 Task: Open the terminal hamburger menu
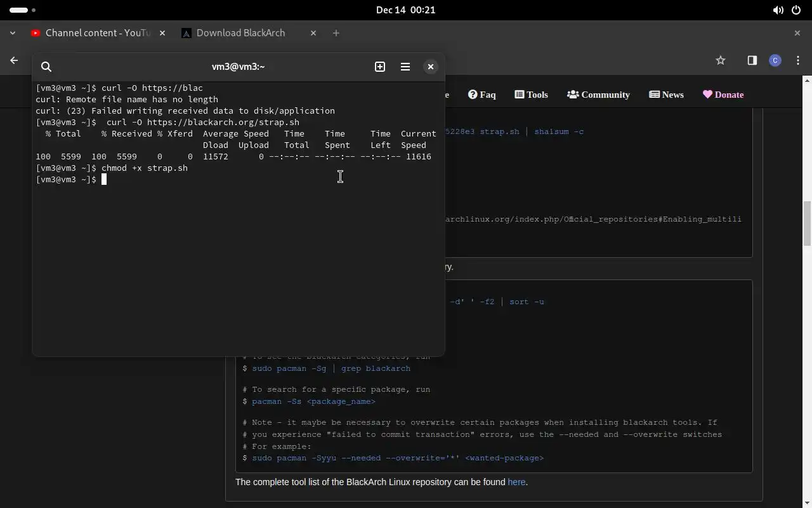405,67
